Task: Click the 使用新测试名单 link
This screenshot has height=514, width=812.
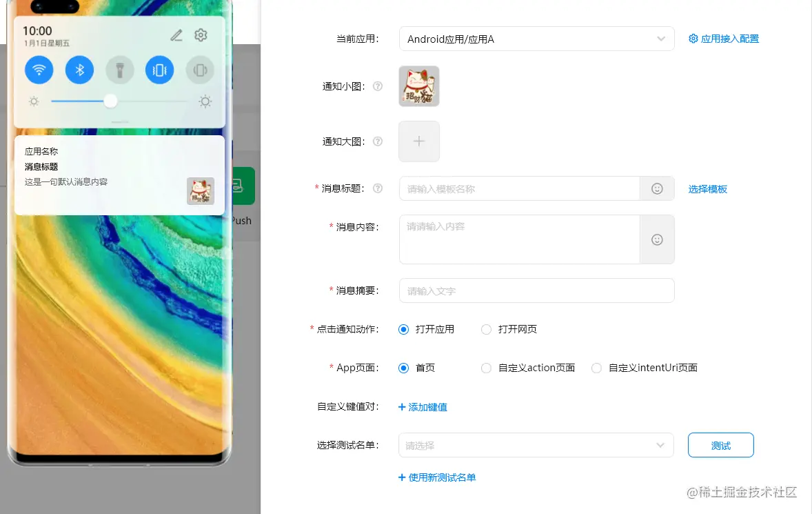Action: click(x=437, y=477)
